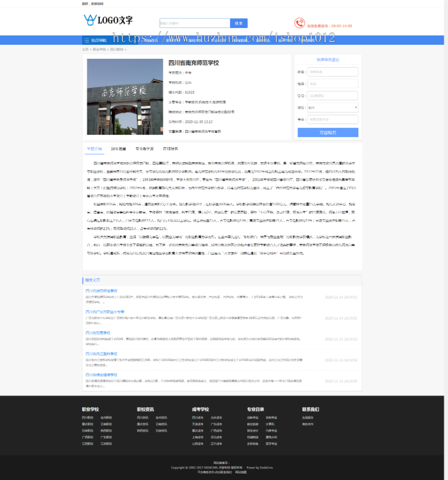Open the 站点导航 hamburger menu icon
The image size is (448, 480).
(87, 40)
